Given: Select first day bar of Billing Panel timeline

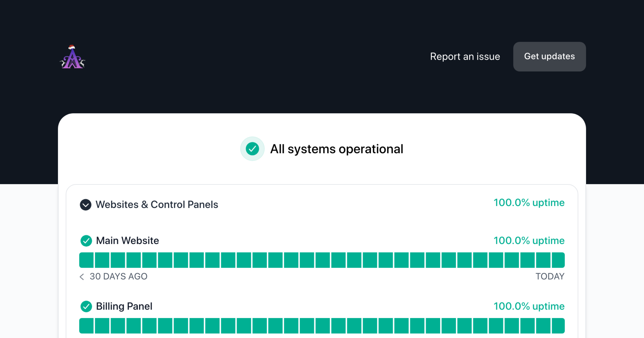Looking at the screenshot, I should [86, 326].
